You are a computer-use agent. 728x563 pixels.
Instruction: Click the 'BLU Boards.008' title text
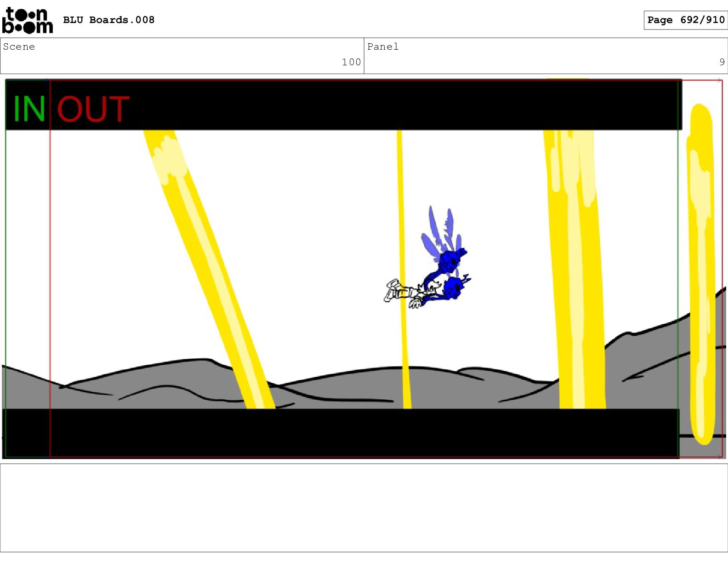(108, 20)
